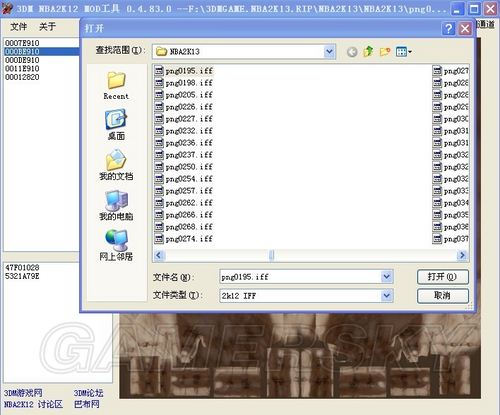Select the file png0237.iff
The image size is (500, 415).
point(184,155)
